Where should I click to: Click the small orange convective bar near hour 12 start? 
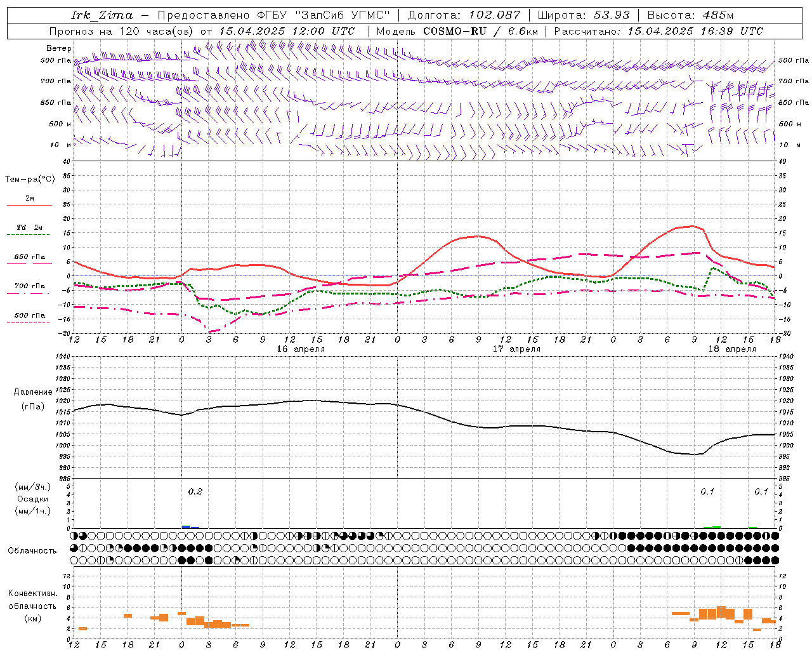point(82,628)
